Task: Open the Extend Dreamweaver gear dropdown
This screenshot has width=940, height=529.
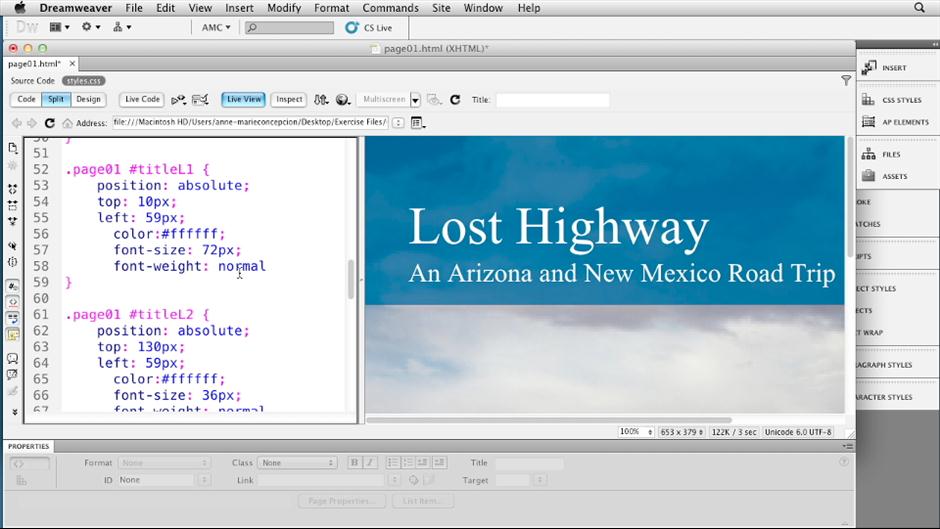Action: coord(91,27)
